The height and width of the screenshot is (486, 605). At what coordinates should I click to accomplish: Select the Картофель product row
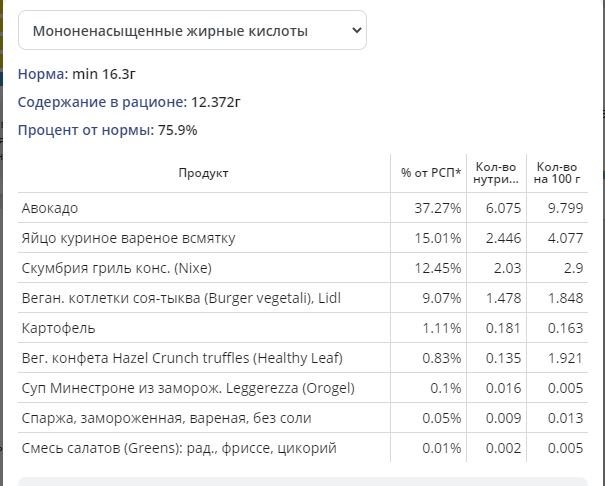303,328
